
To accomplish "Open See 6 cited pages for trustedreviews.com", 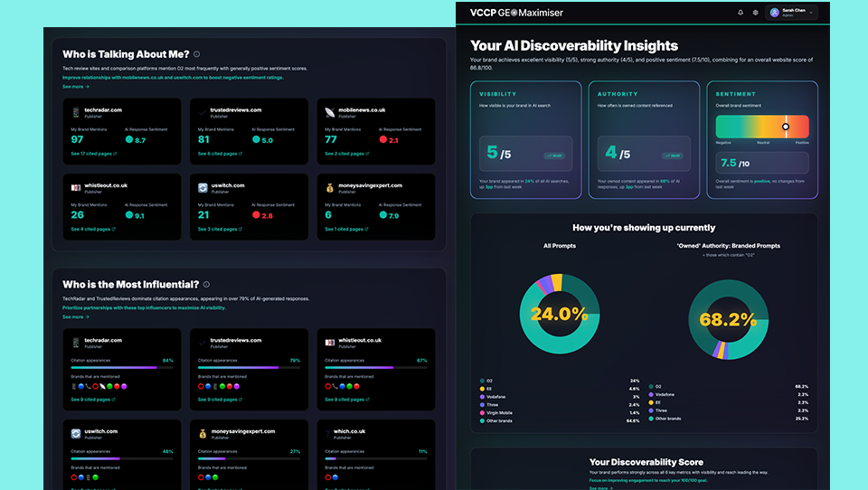I will (220, 154).
